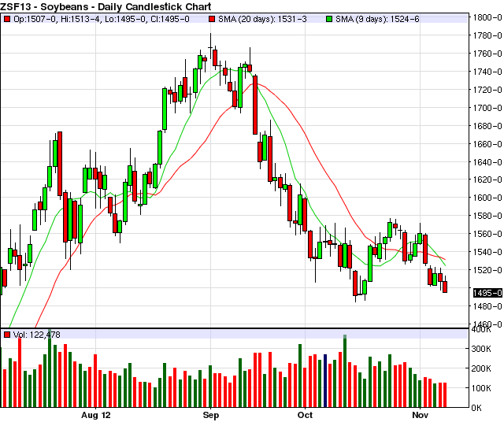
Task: Click the 100K volume axis label
Action: click(481, 388)
